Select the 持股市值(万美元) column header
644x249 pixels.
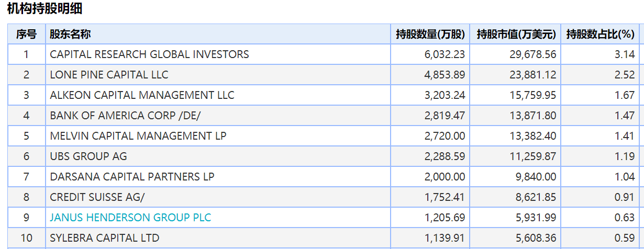515,35
